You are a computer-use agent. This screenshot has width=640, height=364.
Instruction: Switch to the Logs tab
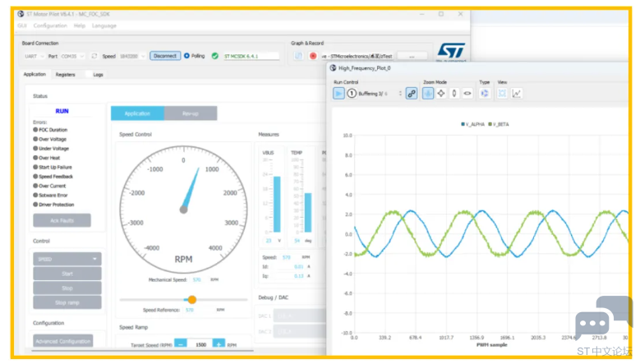pos(98,75)
